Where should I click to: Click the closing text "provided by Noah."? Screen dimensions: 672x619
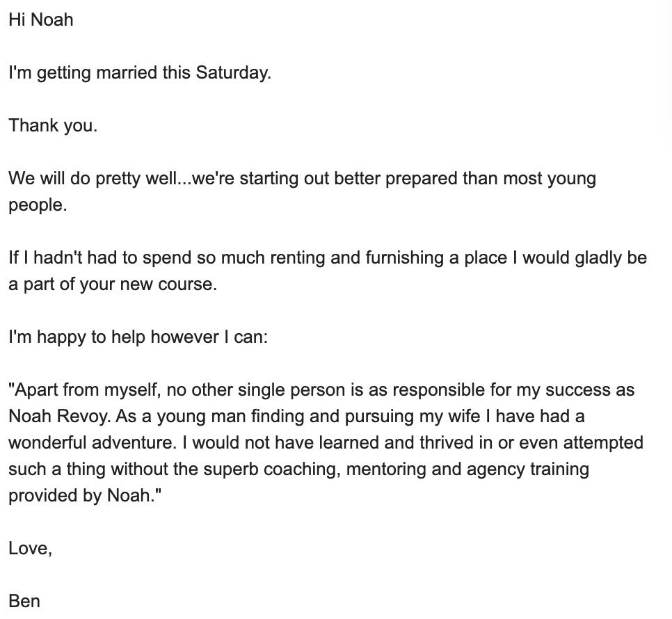84,495
